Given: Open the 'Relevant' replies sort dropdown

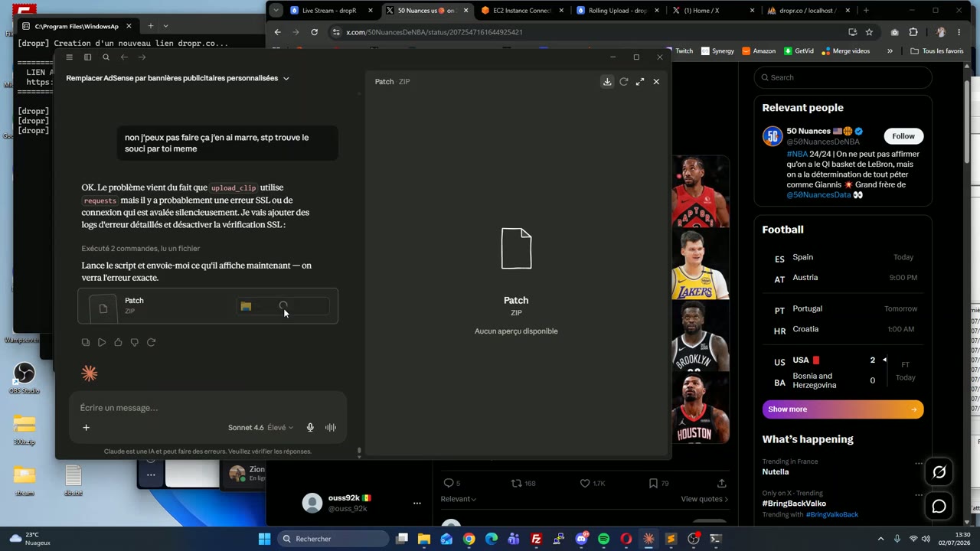Looking at the screenshot, I should click(x=458, y=499).
